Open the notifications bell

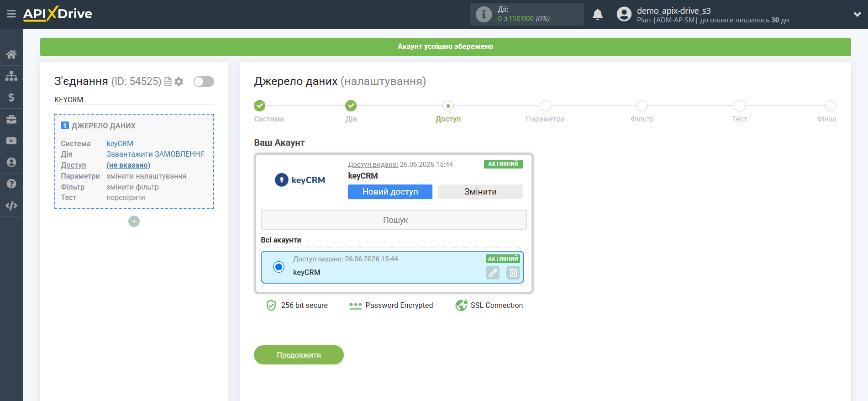(597, 15)
